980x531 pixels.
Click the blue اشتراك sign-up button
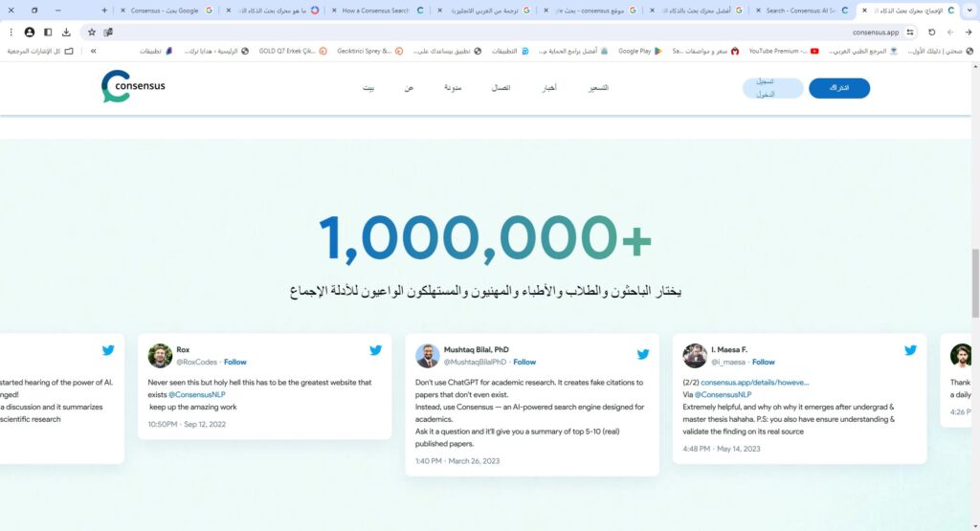(x=838, y=88)
